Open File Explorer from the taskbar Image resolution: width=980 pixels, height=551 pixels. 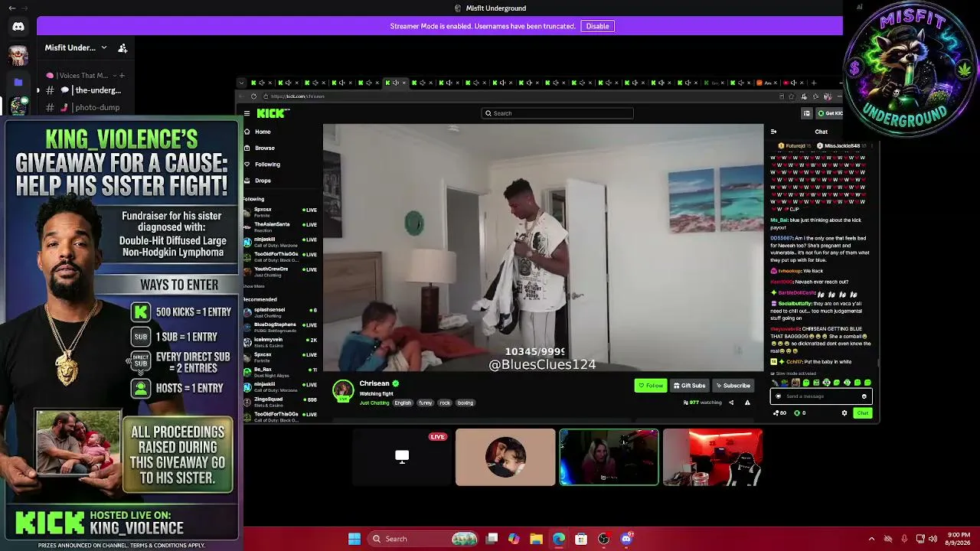(x=536, y=539)
